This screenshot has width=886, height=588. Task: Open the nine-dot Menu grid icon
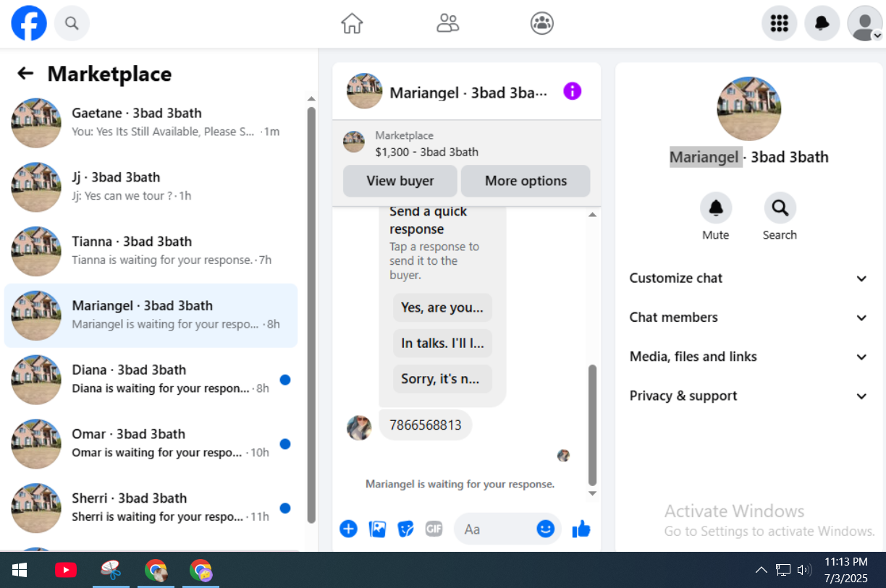[x=780, y=24]
